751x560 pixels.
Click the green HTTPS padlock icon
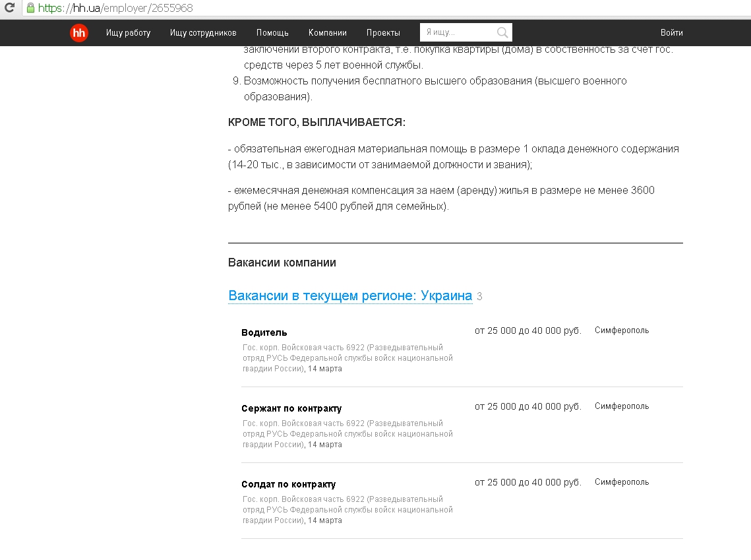[30, 9]
